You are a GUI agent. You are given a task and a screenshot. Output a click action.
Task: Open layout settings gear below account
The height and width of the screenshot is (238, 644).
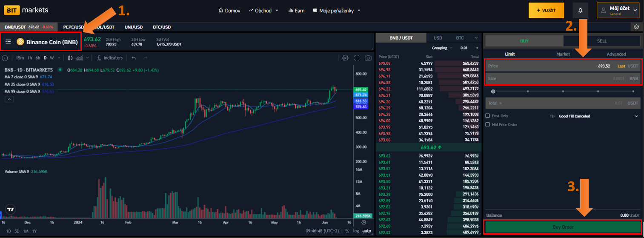[x=636, y=27]
